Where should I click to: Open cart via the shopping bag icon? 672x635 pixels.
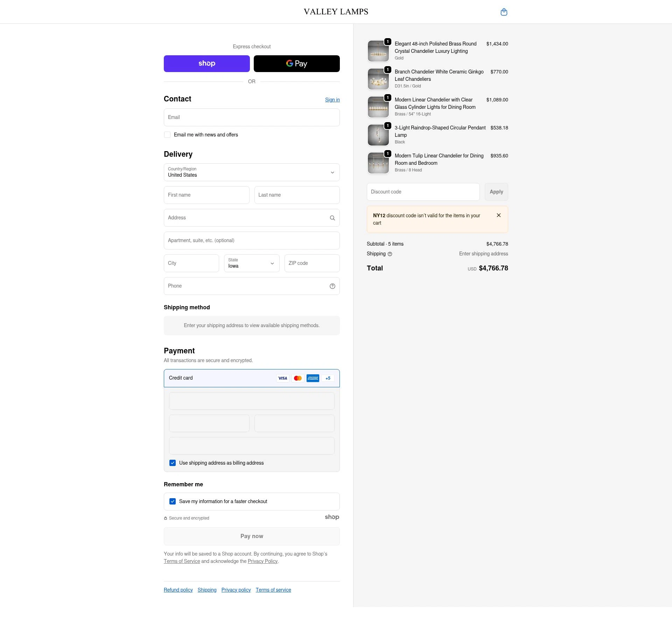[x=504, y=12]
